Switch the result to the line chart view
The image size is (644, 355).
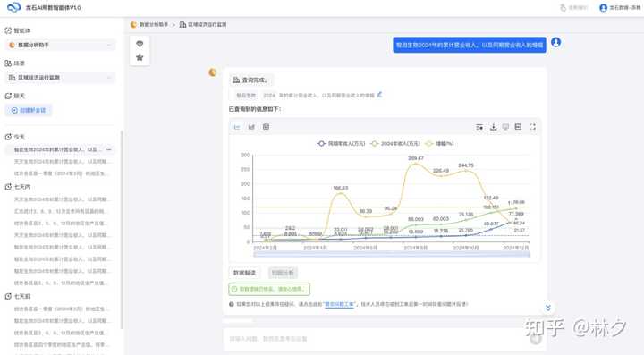coord(237,127)
